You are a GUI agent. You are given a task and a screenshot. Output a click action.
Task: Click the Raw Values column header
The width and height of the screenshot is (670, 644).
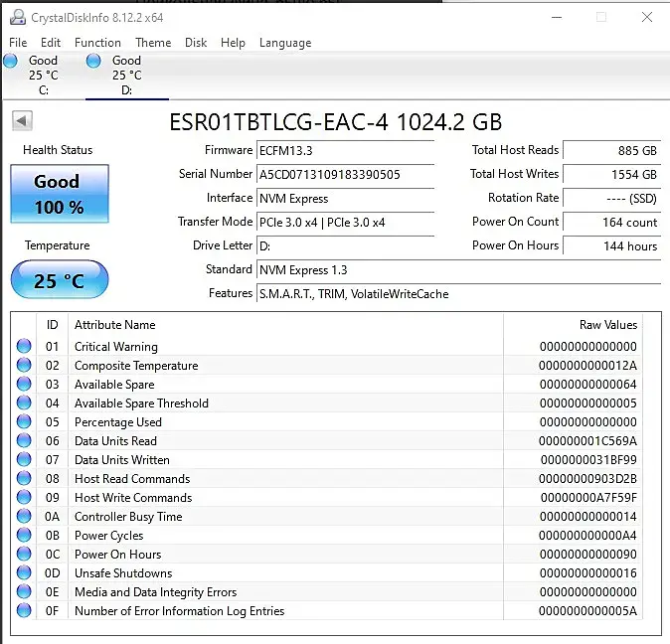point(607,325)
